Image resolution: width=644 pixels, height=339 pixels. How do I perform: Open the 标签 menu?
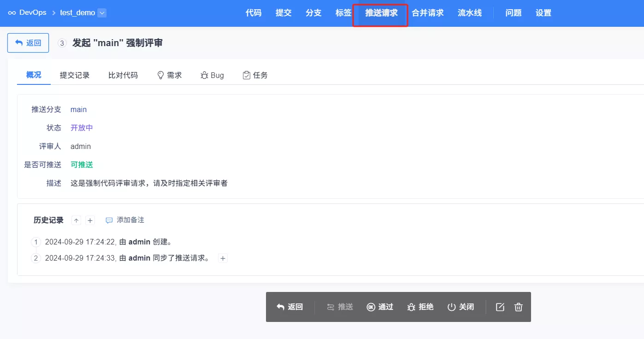coord(343,13)
